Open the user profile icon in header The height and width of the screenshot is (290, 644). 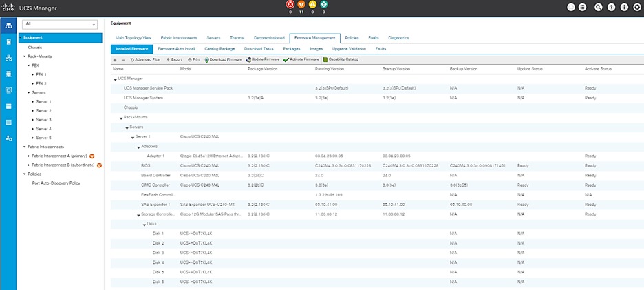(x=571, y=7)
